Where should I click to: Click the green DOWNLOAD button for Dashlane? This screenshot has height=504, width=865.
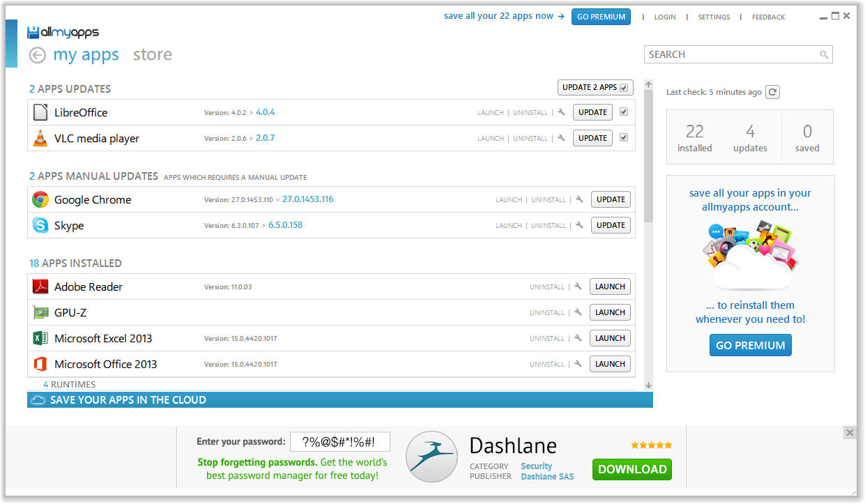(632, 469)
